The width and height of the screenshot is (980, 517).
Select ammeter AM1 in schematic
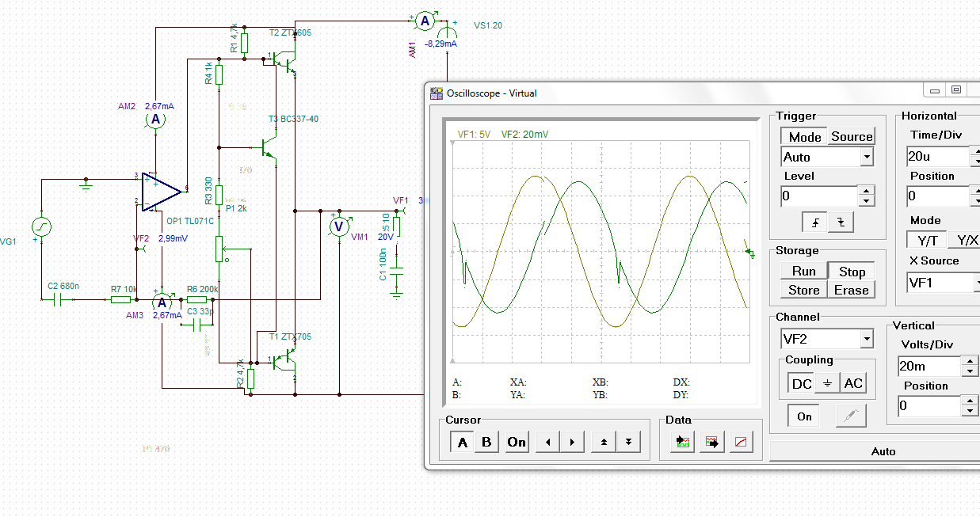coord(424,21)
